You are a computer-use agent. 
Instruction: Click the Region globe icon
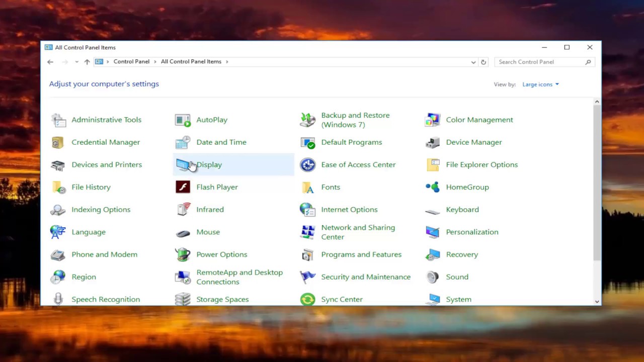point(58,277)
